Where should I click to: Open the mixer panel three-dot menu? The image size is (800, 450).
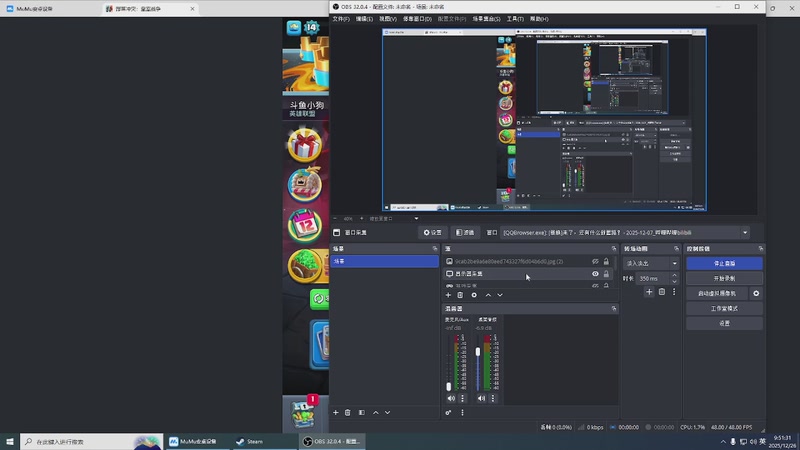tap(462, 413)
